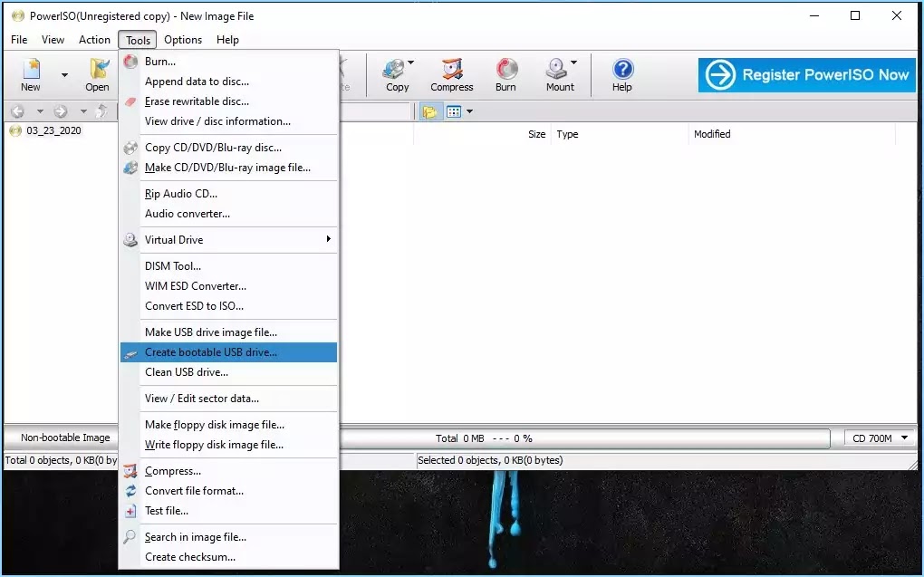This screenshot has height=577, width=924.
Task: Choose Search in image file...
Action: coord(228,537)
